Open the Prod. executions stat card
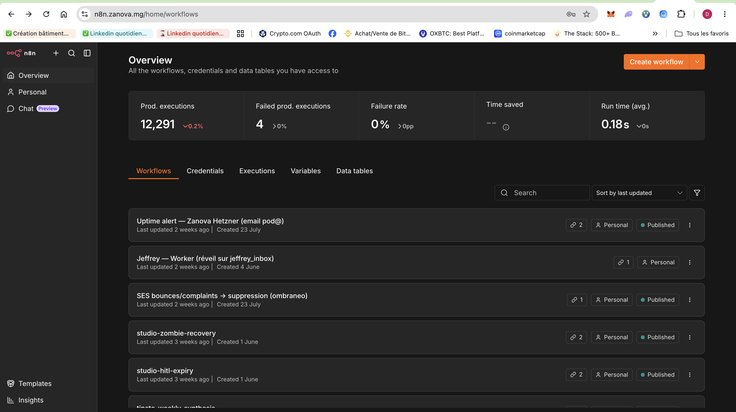Image resolution: width=736 pixels, height=412 pixels. pos(186,115)
